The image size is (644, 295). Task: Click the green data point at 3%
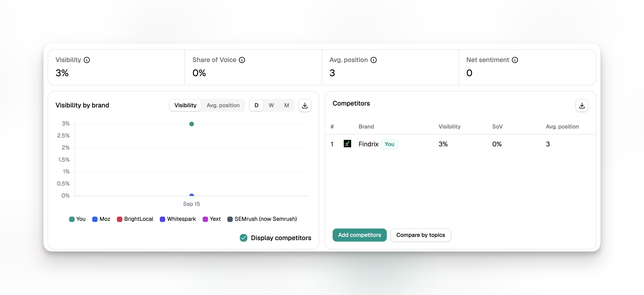point(192,124)
